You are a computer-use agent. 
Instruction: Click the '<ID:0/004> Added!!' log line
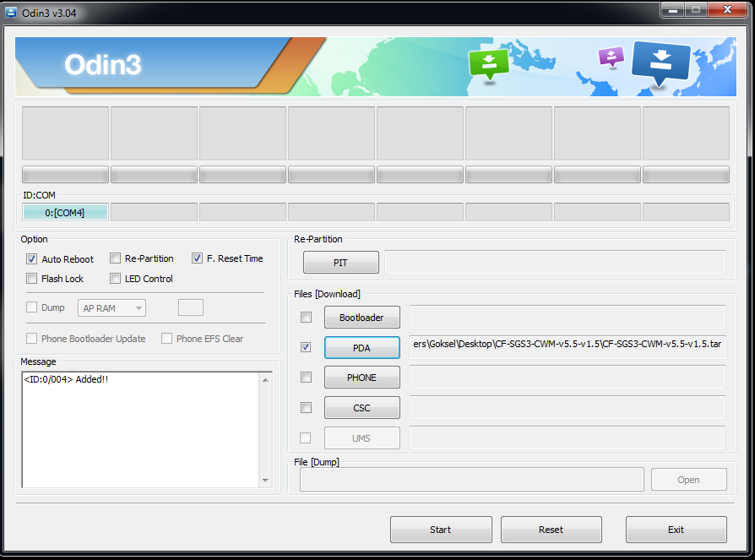point(66,379)
